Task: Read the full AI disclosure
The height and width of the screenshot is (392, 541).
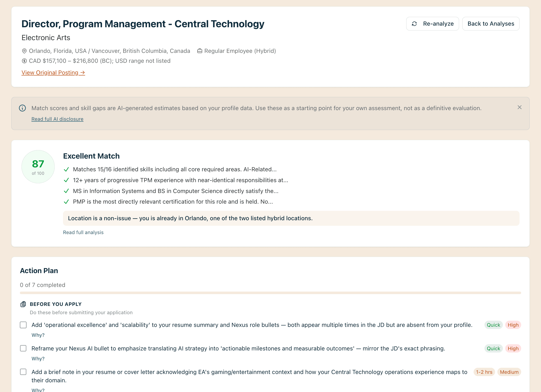Action: click(57, 119)
